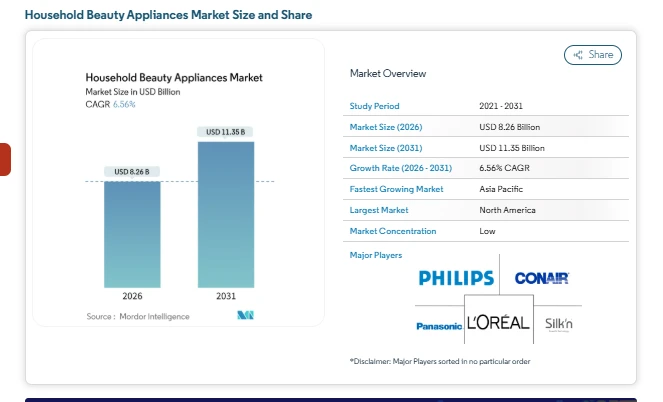Select the Fastest Growing Market row label
The image size is (663, 402).
pos(394,189)
